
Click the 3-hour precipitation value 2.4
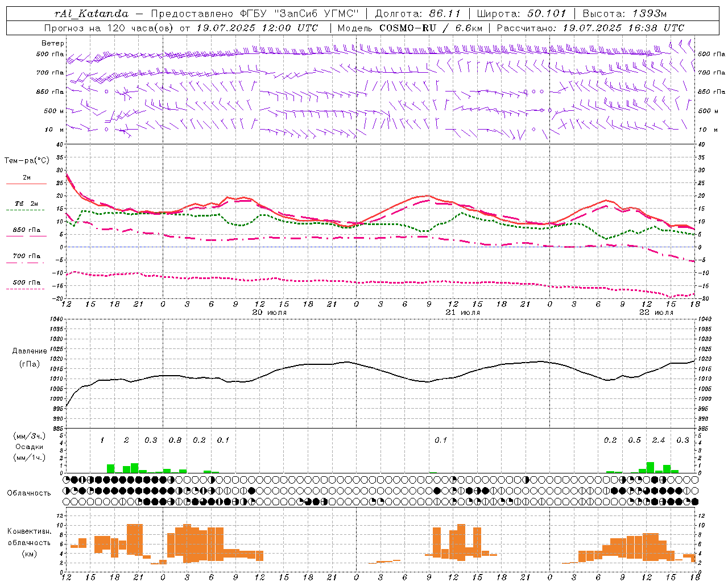(659, 440)
